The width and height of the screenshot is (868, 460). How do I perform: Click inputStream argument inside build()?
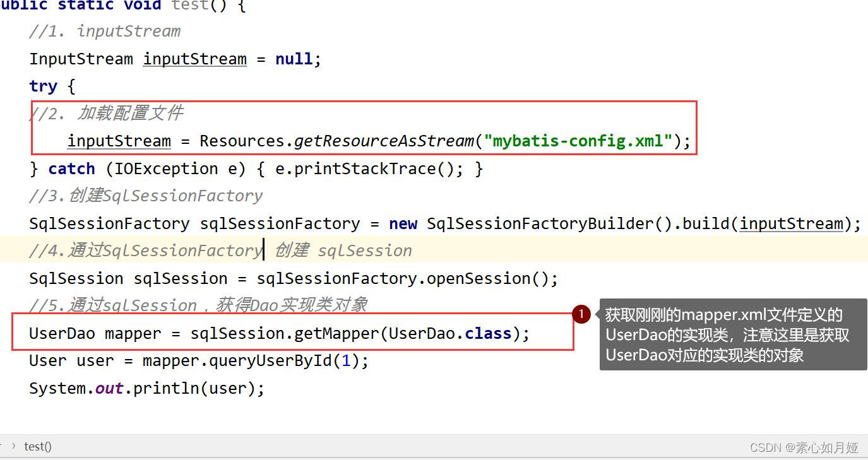pyautogui.click(x=792, y=223)
